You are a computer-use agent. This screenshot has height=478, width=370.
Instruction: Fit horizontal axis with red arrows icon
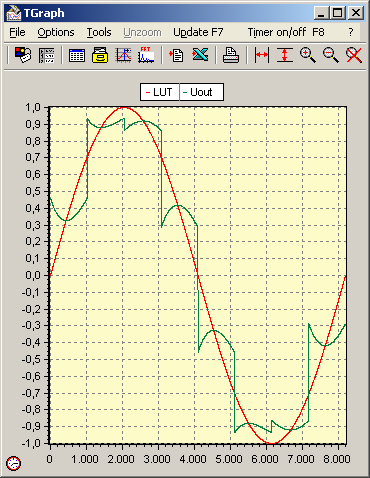click(262, 55)
